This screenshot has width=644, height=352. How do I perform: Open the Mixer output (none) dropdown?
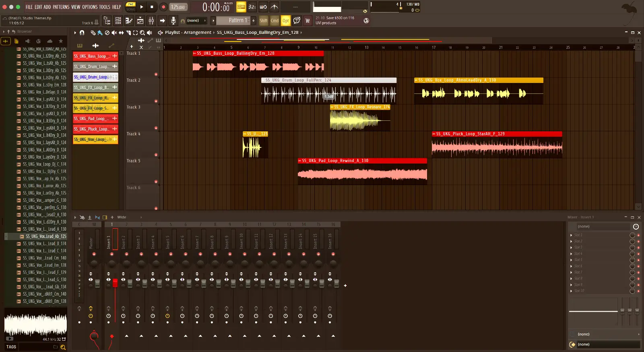608,344
